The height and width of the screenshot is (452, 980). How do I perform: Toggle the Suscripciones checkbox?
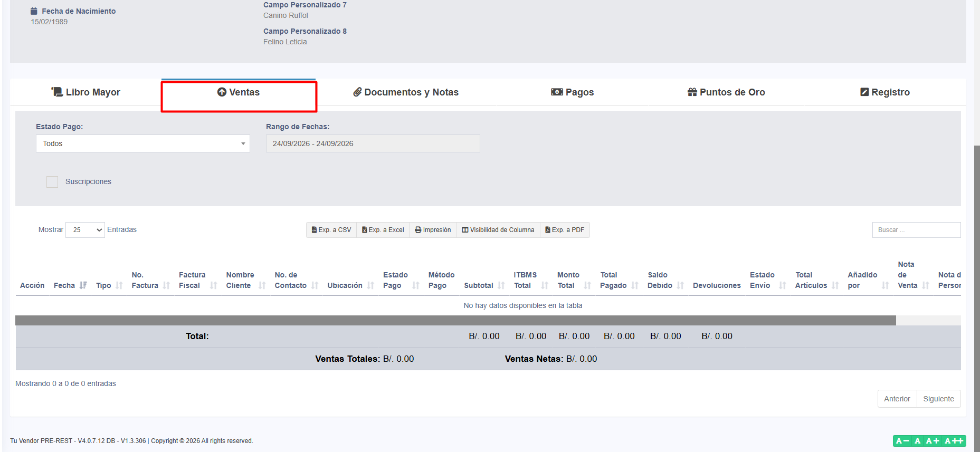pos(52,182)
